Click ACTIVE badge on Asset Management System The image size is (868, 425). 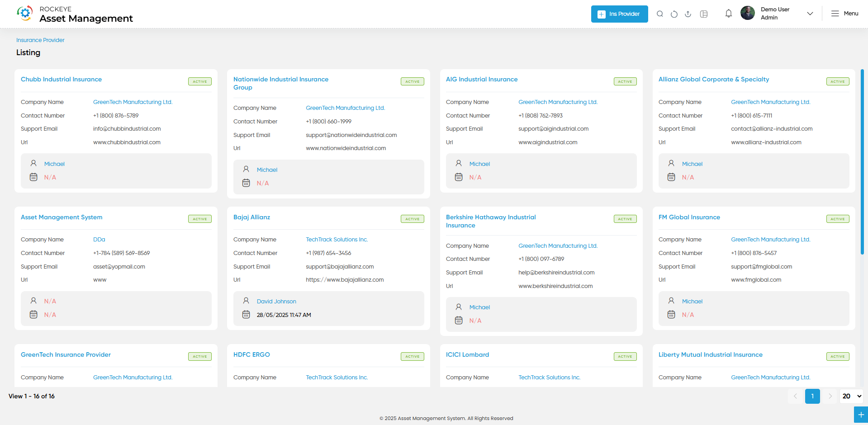200,219
